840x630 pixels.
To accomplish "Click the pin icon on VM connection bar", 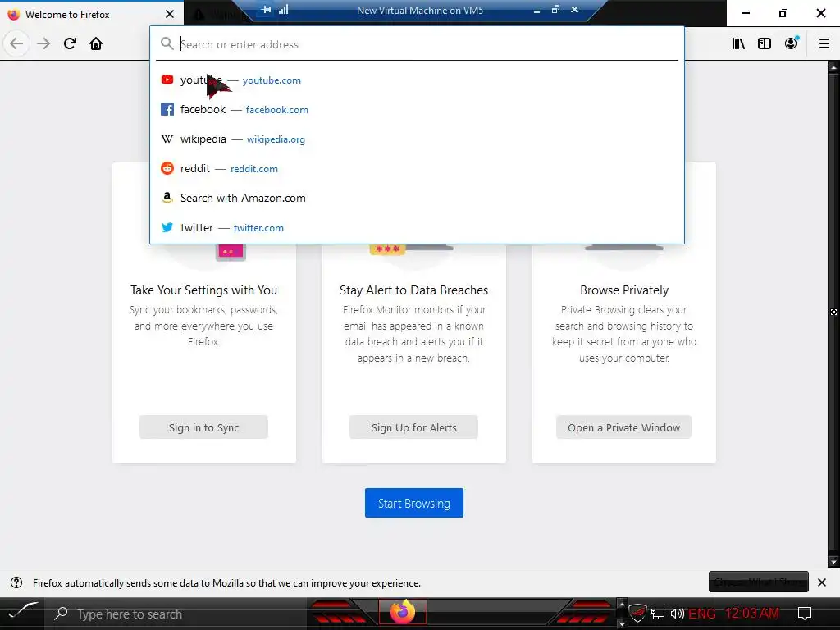I will point(267,9).
